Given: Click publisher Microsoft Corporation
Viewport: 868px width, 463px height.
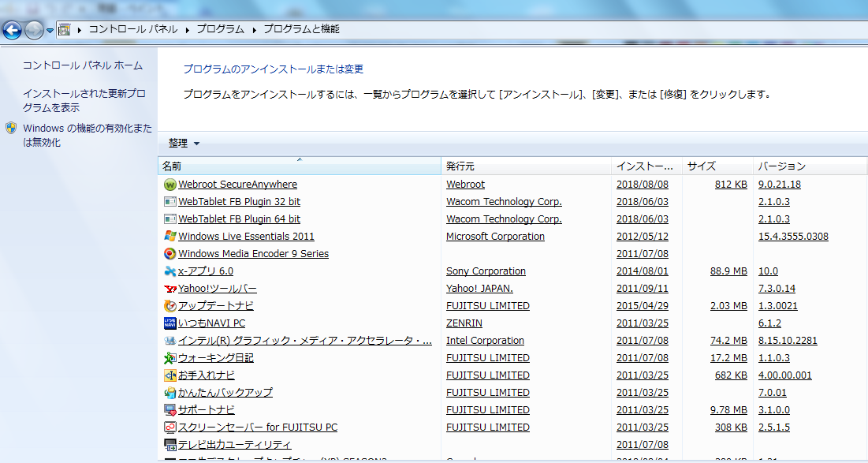Looking at the screenshot, I should 495,237.
